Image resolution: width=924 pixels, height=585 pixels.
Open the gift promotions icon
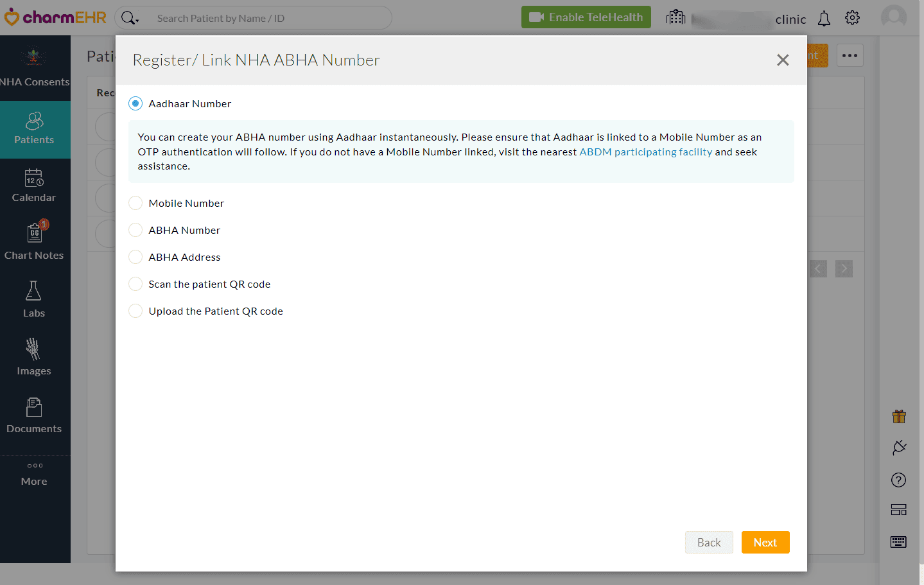point(898,416)
